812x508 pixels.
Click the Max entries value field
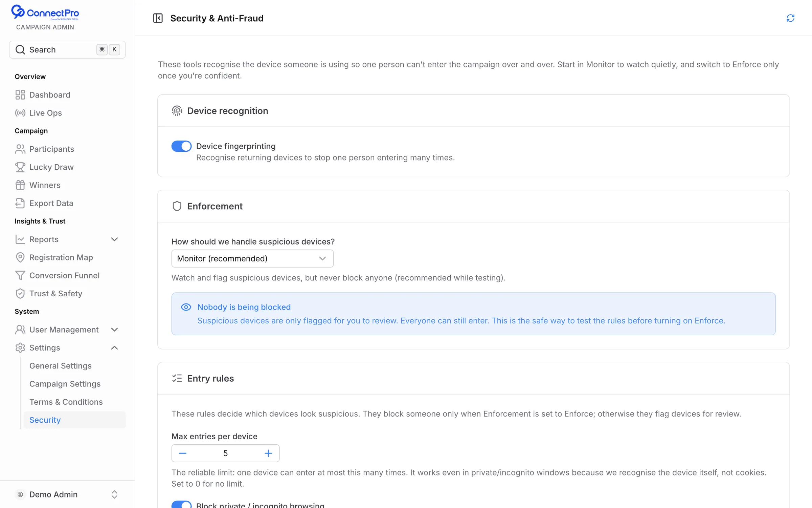pos(225,453)
